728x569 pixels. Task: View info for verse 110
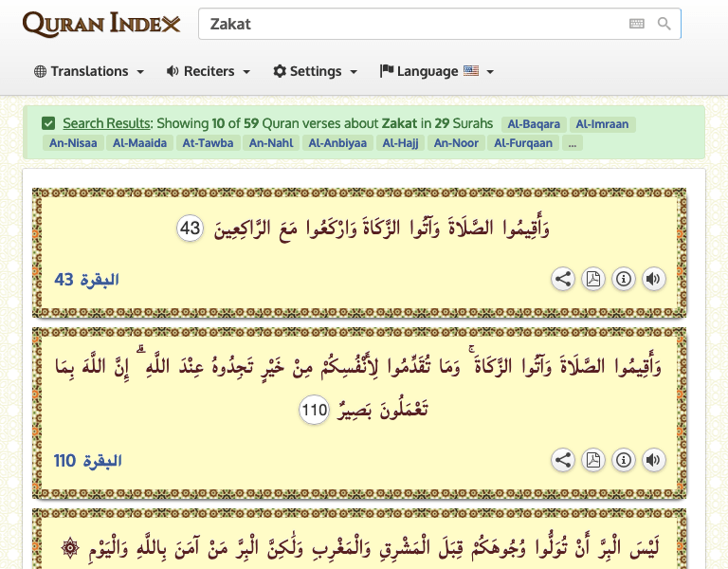coord(623,460)
